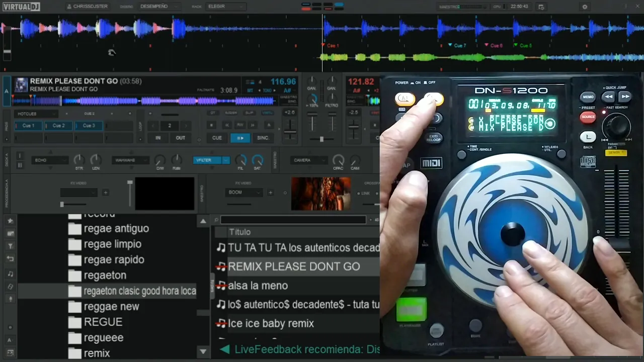Select the track alsa la meno
This screenshot has width=644, height=362.
297,286
